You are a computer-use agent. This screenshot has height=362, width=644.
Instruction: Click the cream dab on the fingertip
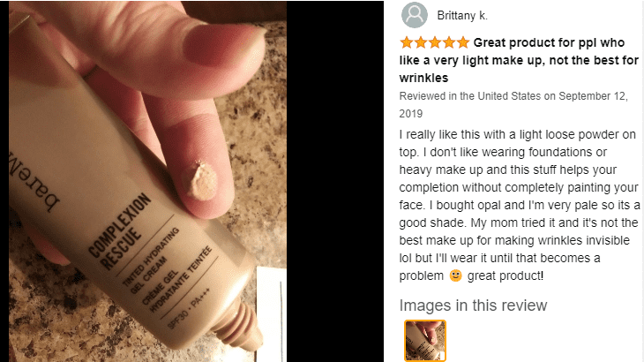(x=202, y=181)
